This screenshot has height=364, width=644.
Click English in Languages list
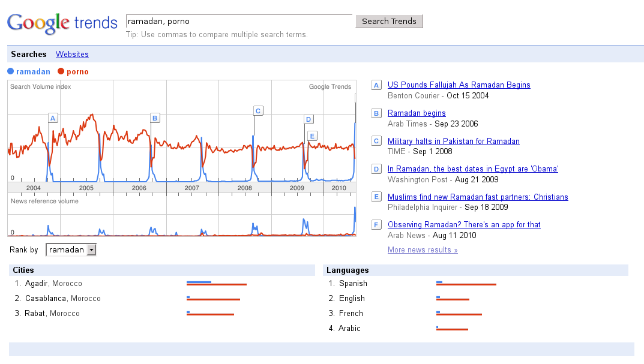pyautogui.click(x=352, y=299)
